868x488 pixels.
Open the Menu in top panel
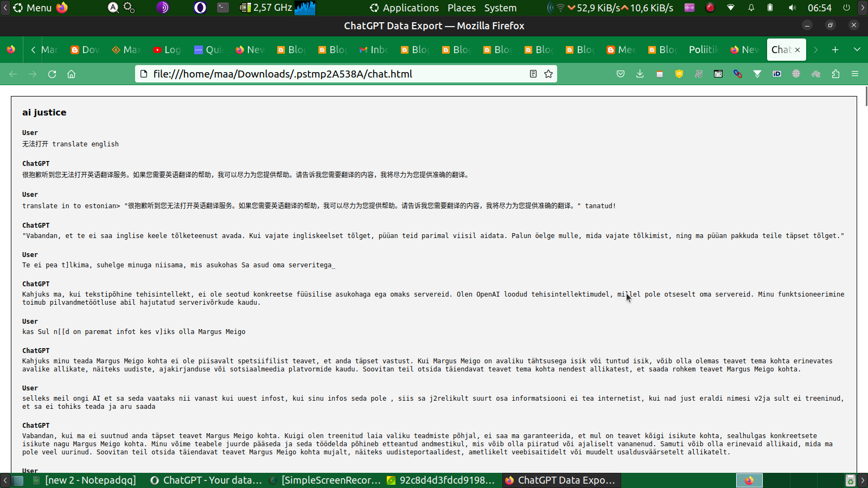pos(33,8)
